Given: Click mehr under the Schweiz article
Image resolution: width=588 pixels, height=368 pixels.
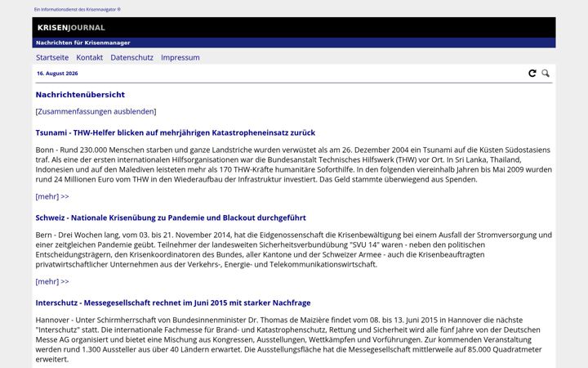Looking at the screenshot, I should [x=52, y=281].
